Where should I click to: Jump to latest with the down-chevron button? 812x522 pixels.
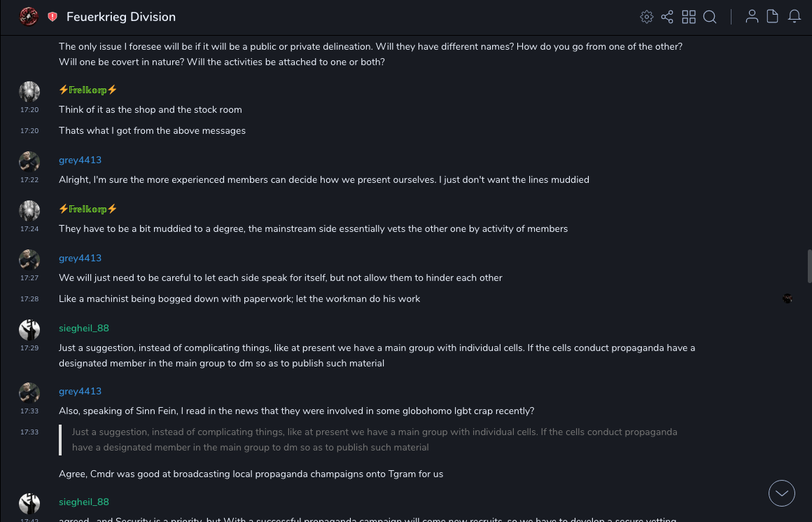click(x=782, y=493)
